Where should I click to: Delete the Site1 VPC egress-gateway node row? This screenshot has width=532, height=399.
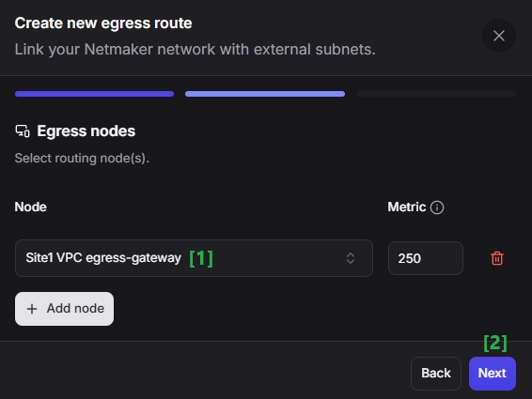497,258
